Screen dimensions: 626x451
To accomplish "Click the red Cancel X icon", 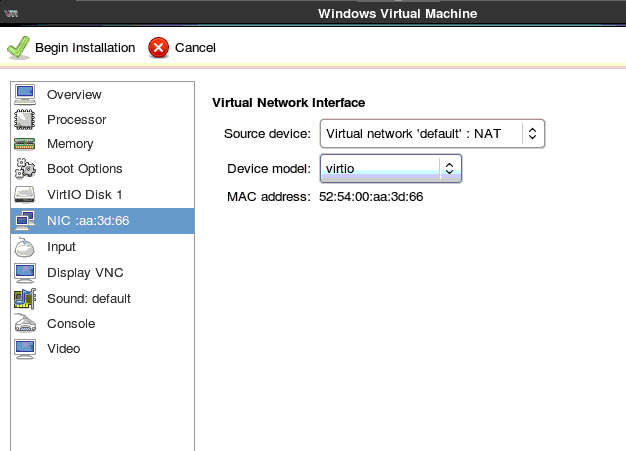I will (159, 47).
